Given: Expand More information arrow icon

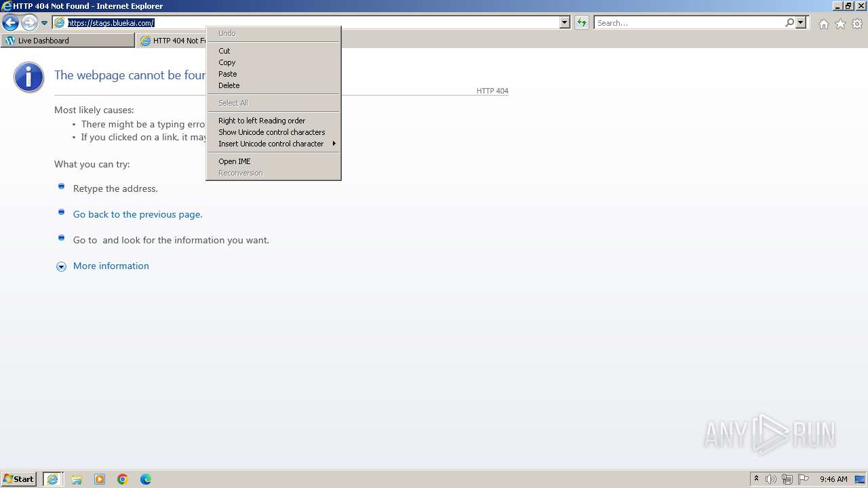Looking at the screenshot, I should (x=61, y=266).
